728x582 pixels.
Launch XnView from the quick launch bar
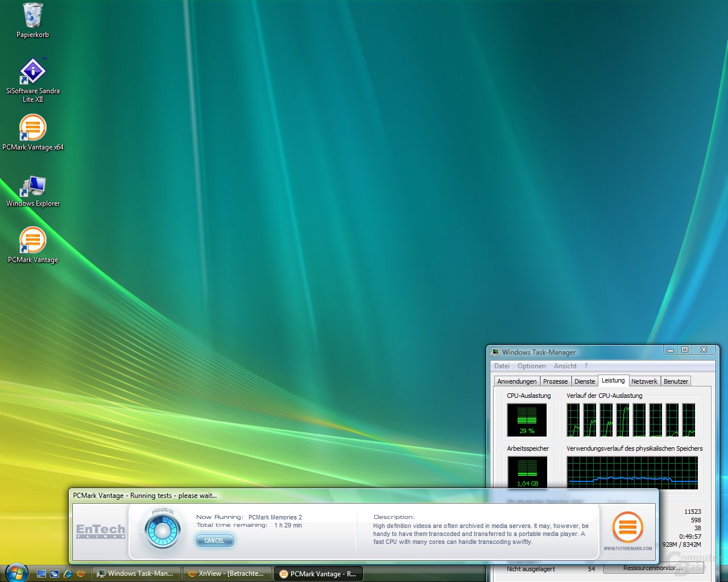click(82, 573)
